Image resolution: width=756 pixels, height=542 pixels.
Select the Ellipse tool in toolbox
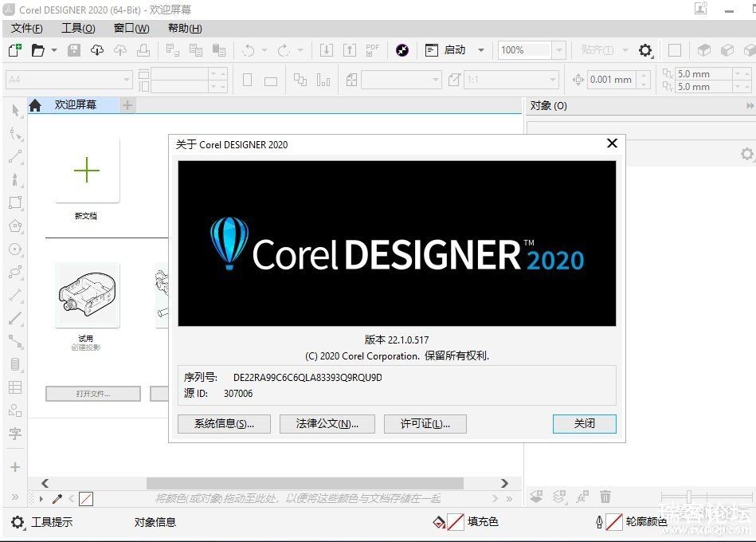click(15, 249)
